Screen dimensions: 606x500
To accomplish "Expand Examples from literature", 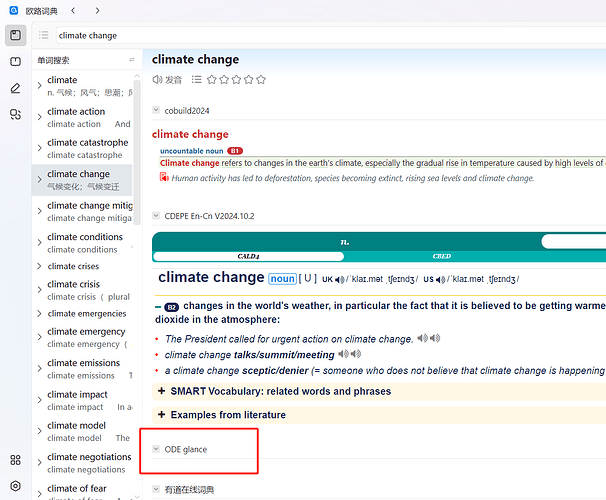I will pos(161,414).
